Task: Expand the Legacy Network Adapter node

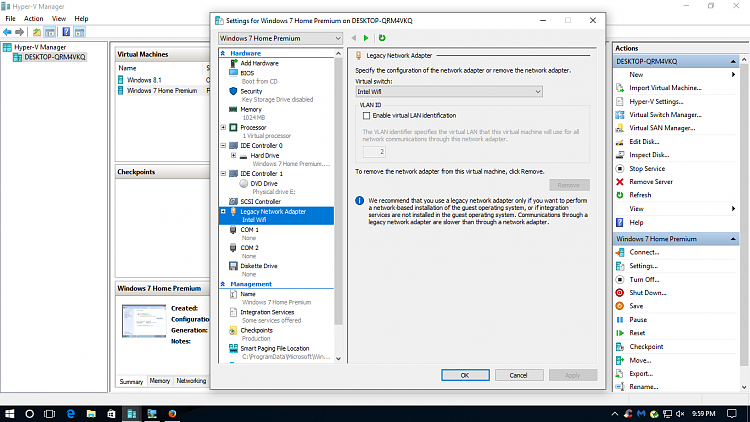Action: click(223, 211)
